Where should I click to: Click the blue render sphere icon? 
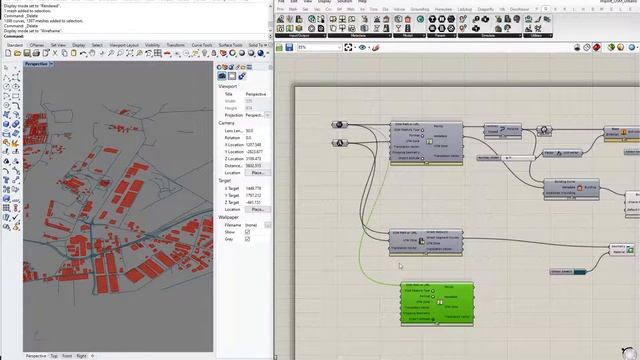coord(261,53)
